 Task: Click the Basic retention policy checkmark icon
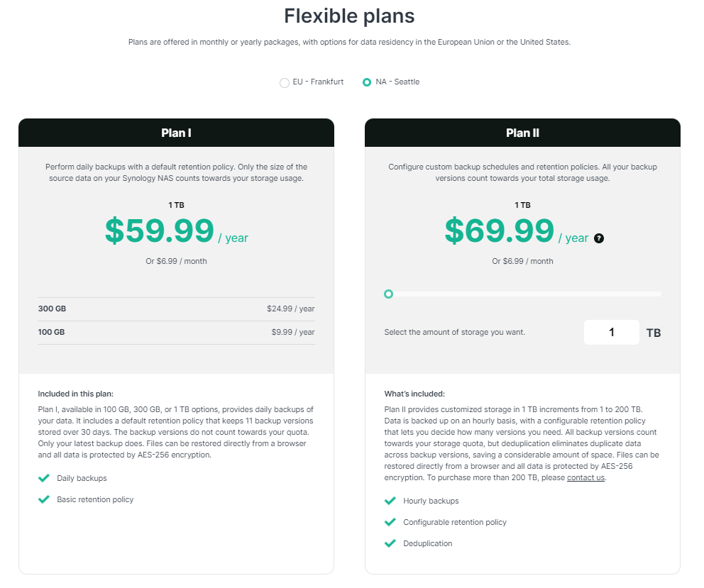click(x=44, y=499)
